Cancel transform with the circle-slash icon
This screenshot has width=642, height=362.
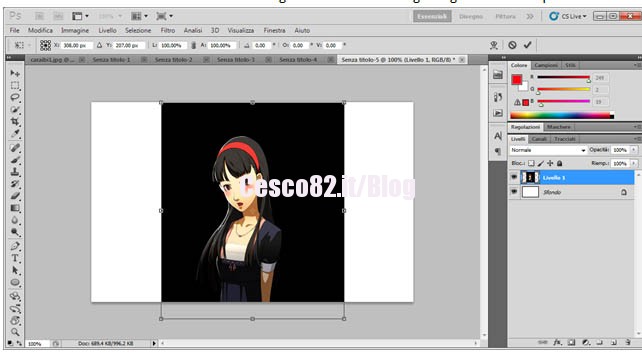pos(512,45)
